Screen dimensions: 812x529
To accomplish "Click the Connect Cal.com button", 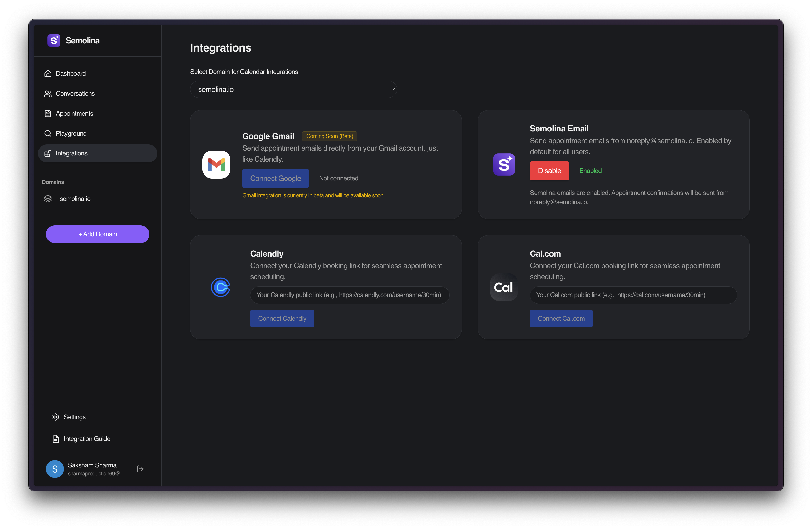I will pos(561,319).
